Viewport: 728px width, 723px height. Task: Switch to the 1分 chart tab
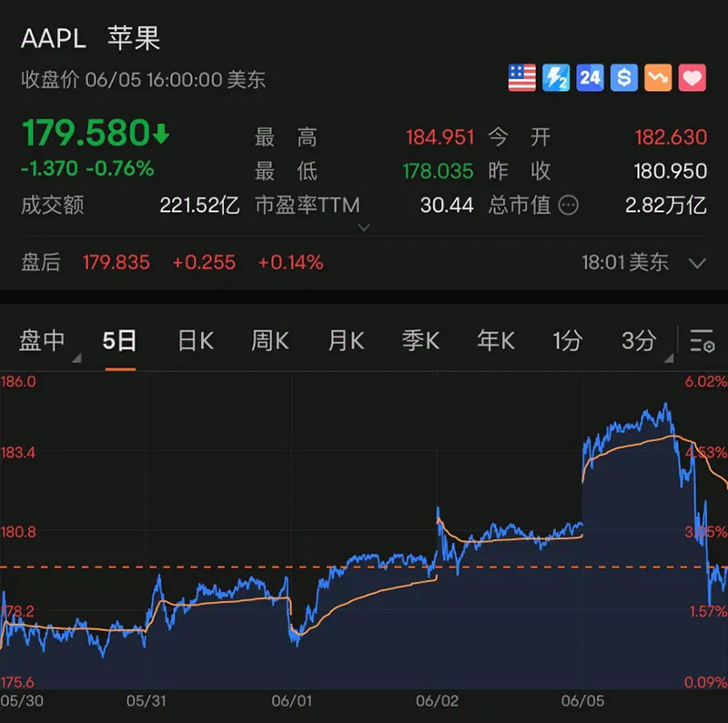pyautogui.click(x=567, y=341)
